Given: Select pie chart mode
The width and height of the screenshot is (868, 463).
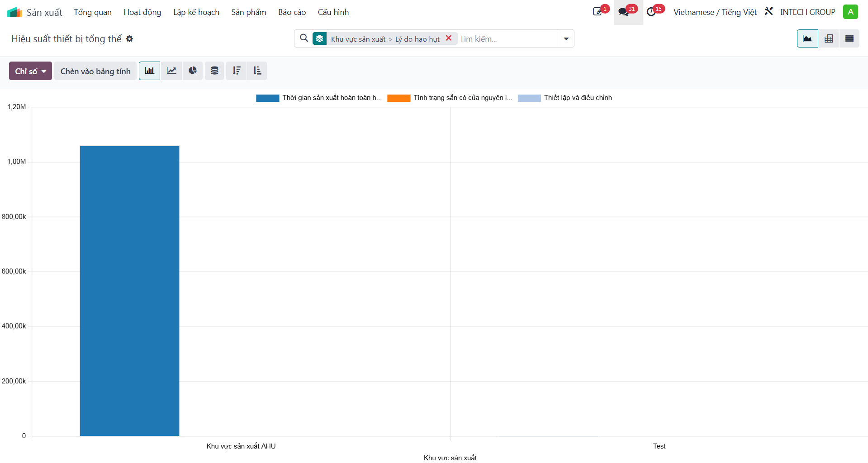Looking at the screenshot, I should [x=193, y=71].
